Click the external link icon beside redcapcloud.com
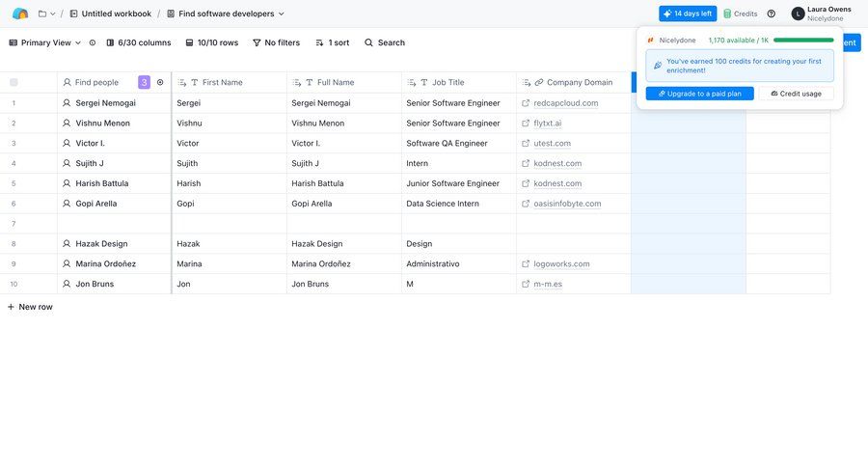868x467 pixels. [526, 103]
